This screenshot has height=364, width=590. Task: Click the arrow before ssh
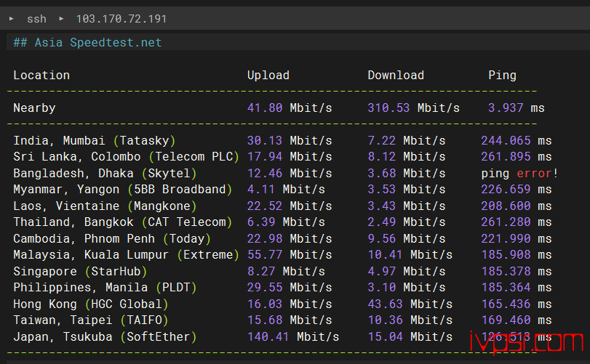[12, 18]
